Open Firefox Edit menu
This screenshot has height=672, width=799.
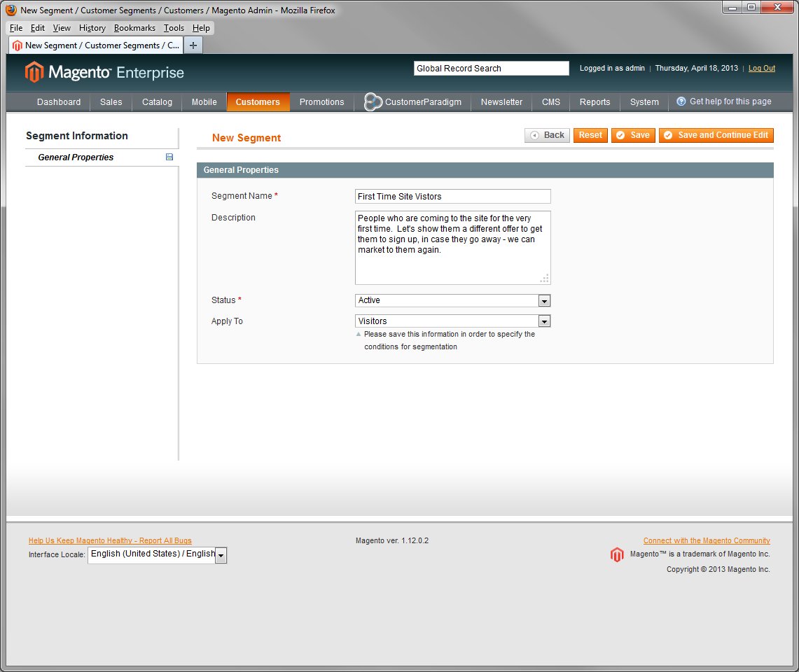tap(38, 28)
